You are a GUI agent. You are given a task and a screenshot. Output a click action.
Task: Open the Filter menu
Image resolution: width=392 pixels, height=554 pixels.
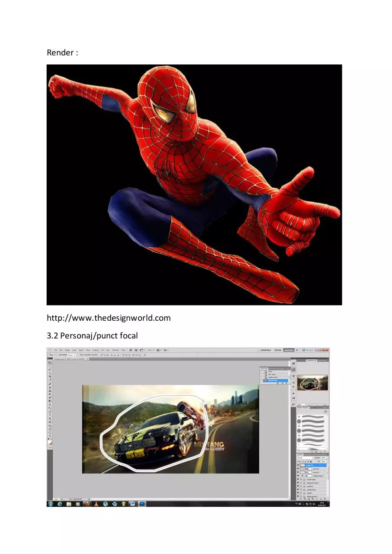point(88,350)
